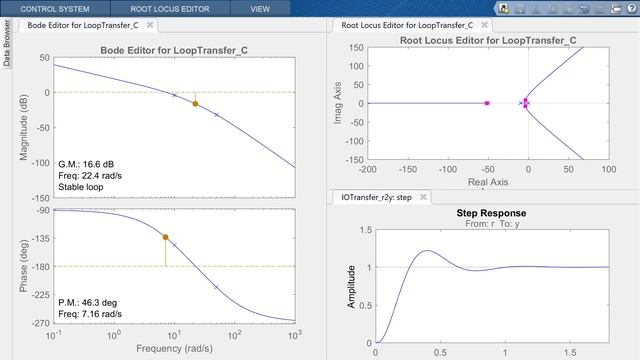The height and width of the screenshot is (360, 640).
Task: Close the Bode Editor document tab
Action: pos(150,25)
